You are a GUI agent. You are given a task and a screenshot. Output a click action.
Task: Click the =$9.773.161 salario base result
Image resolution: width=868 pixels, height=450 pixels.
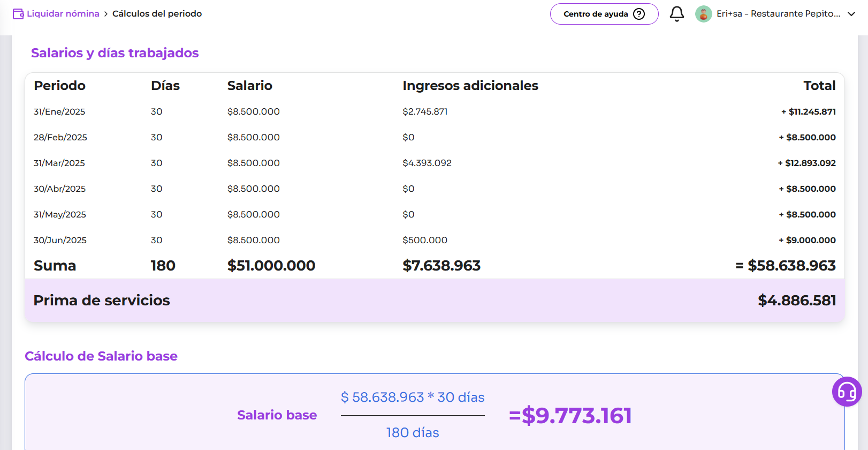[570, 416]
